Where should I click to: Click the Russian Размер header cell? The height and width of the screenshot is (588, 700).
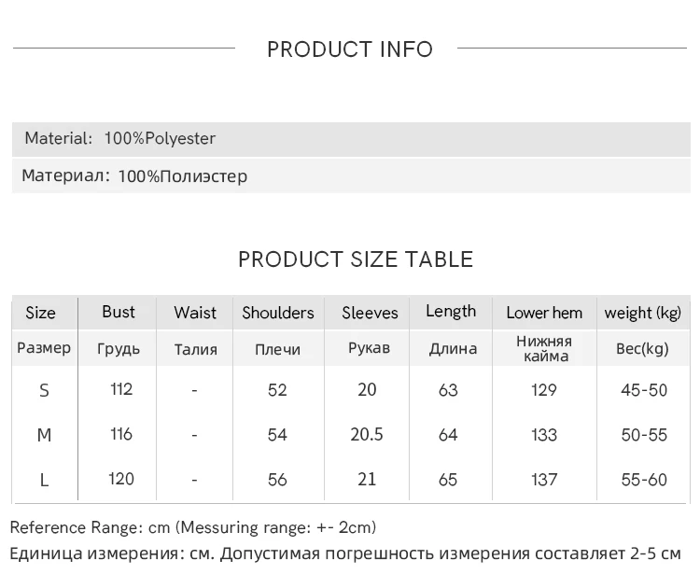(x=44, y=348)
